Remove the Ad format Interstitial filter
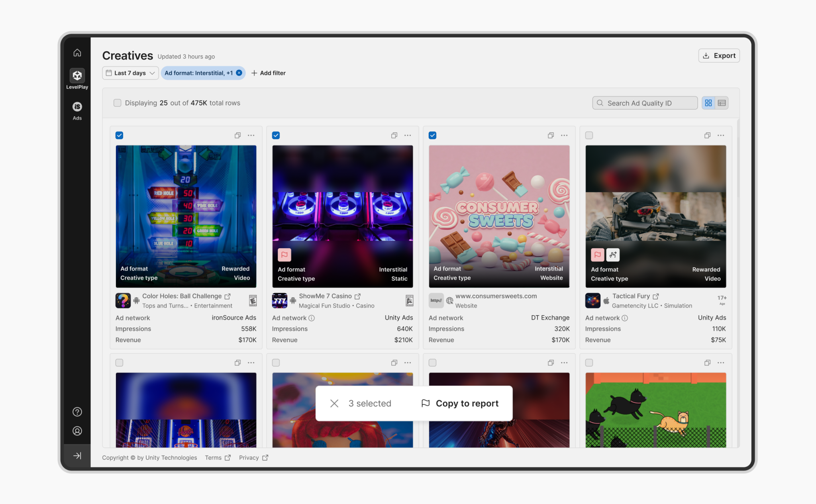Viewport: 816px width, 504px height. pyautogui.click(x=239, y=73)
